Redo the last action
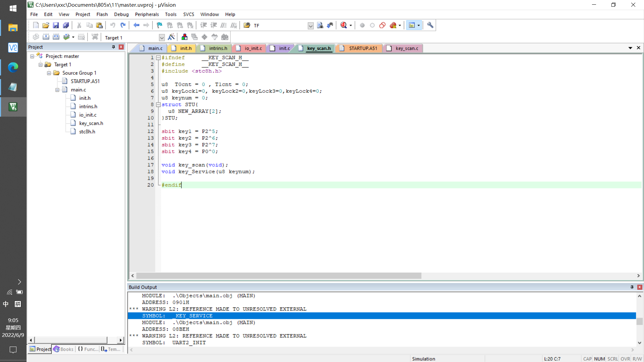 [x=123, y=25]
